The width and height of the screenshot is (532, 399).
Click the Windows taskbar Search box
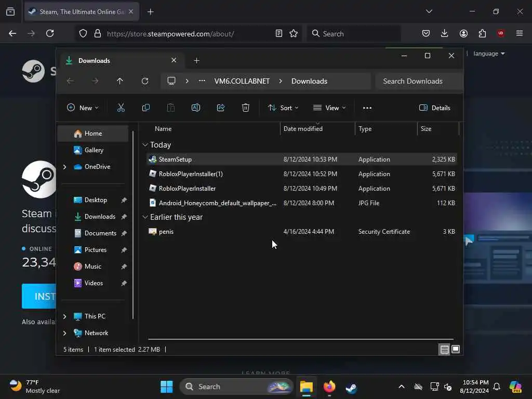[x=236, y=387]
